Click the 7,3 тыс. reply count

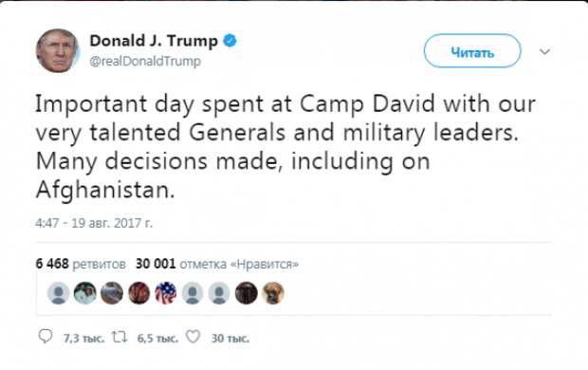click(x=83, y=339)
